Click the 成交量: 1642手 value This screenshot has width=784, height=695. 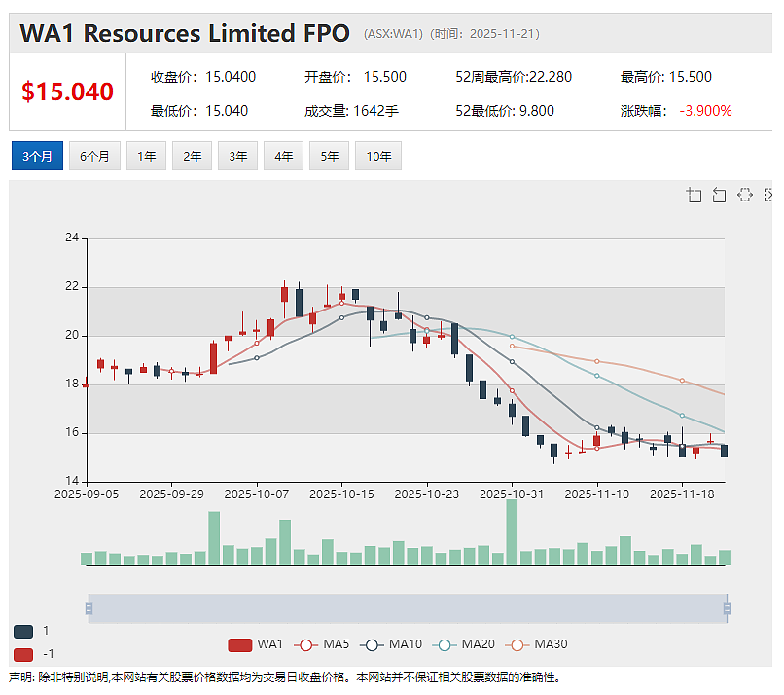[351, 111]
